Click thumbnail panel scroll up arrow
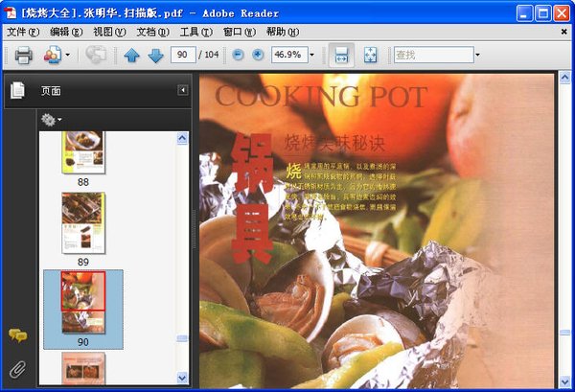Screen dimensions: 575x392 tap(182, 138)
